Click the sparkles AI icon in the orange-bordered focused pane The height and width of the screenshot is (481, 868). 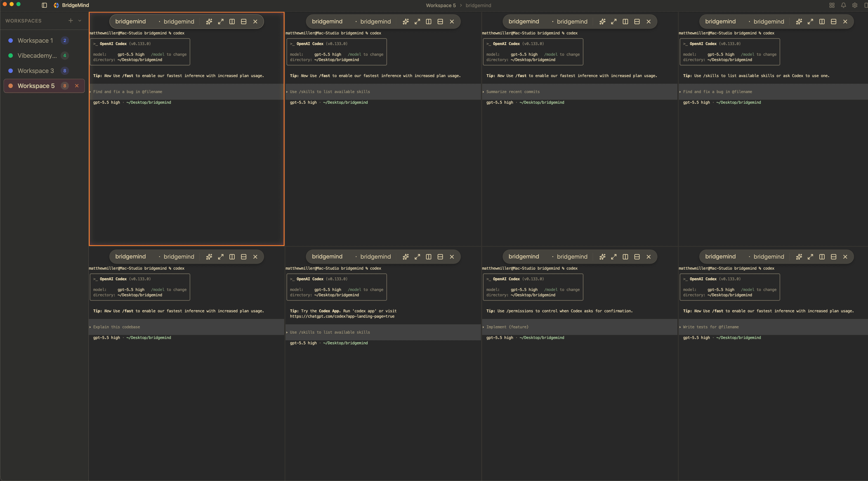[x=209, y=21]
